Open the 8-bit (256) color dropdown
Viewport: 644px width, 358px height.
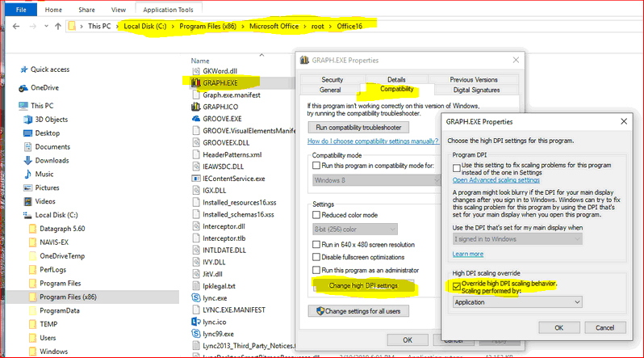point(355,230)
